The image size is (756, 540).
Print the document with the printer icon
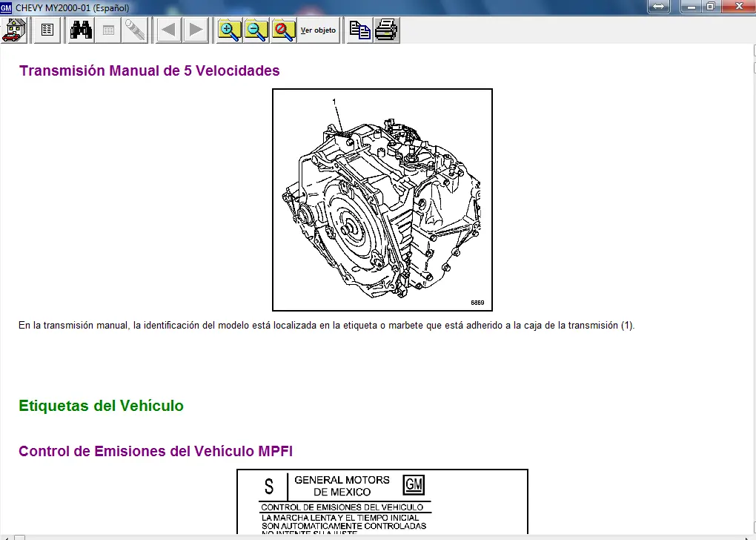pos(387,30)
